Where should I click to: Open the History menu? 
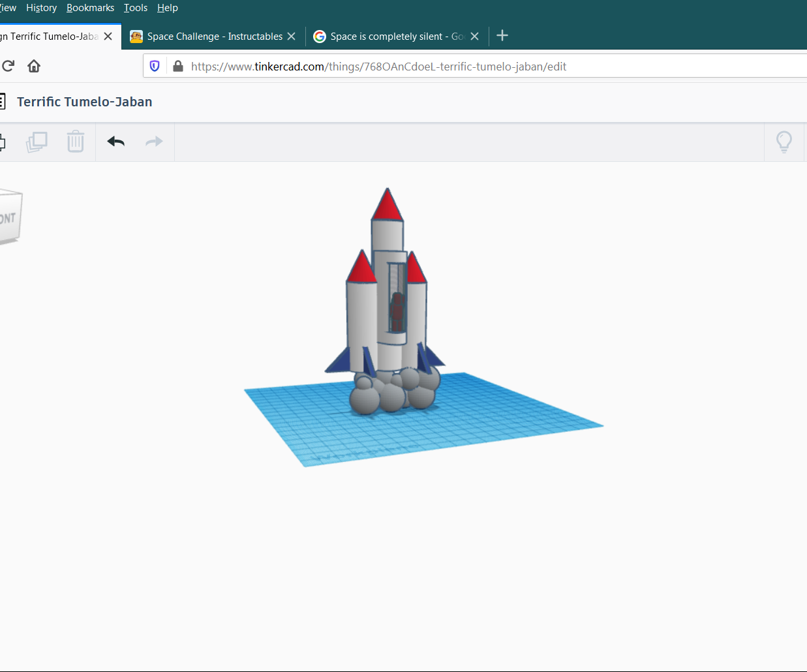coord(41,7)
